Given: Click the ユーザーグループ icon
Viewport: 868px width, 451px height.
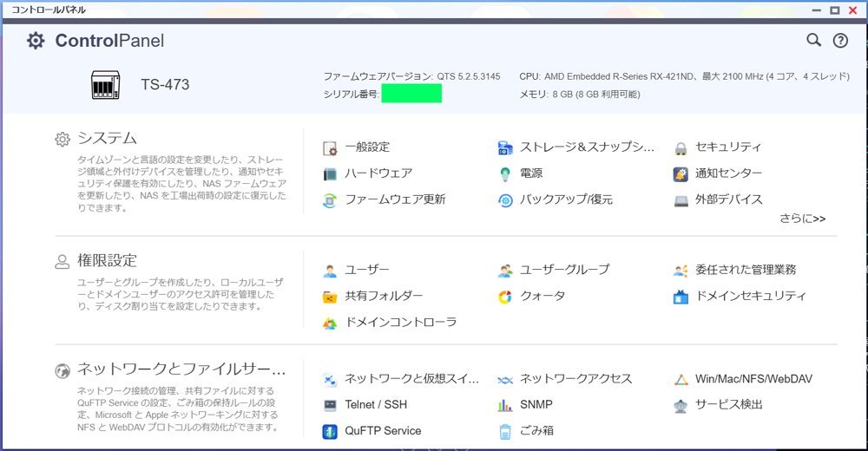Looking at the screenshot, I should pos(505,271).
